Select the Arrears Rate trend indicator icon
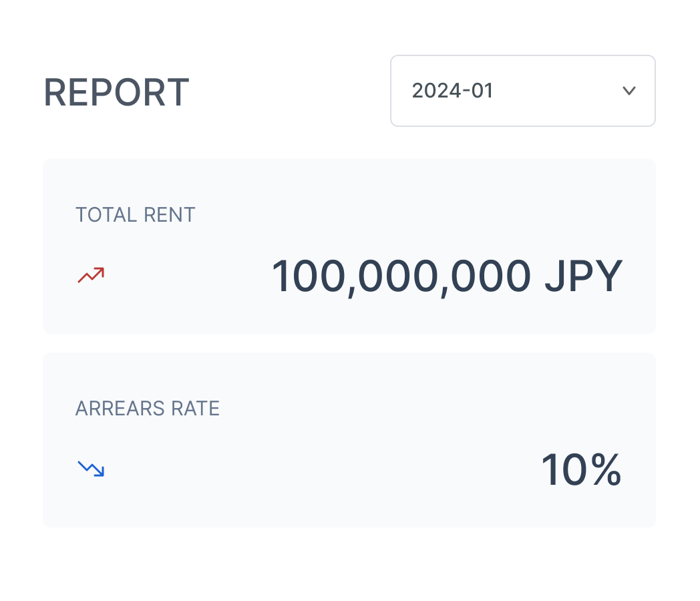 coord(91,468)
